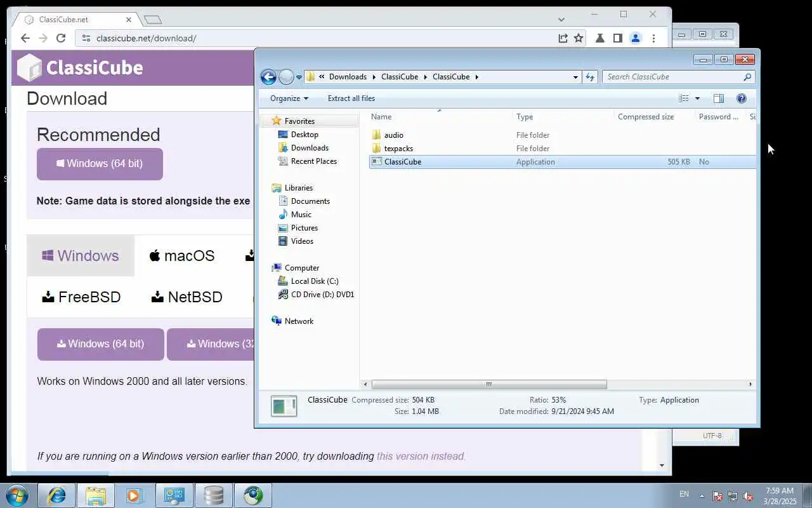Open Recent Places in navigation pane
812x508 pixels.
(313, 161)
